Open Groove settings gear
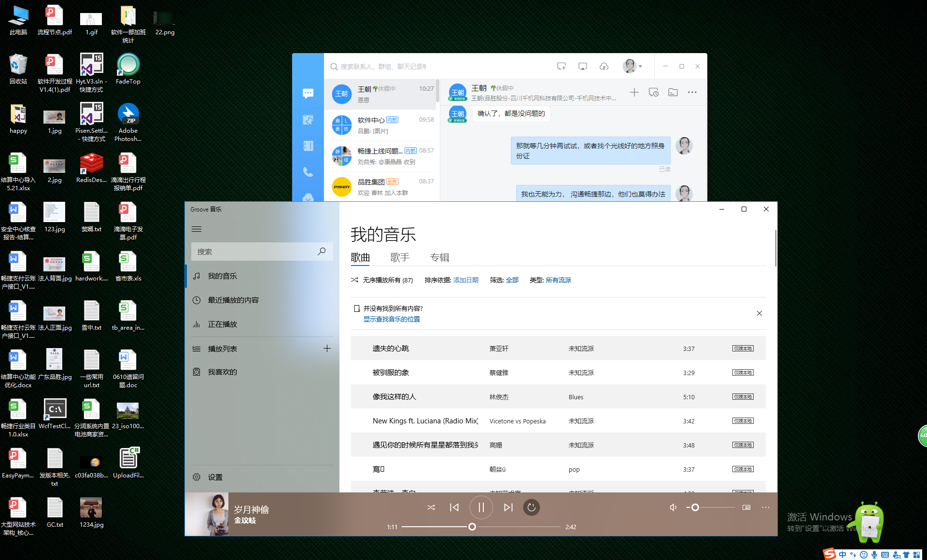 tap(197, 477)
